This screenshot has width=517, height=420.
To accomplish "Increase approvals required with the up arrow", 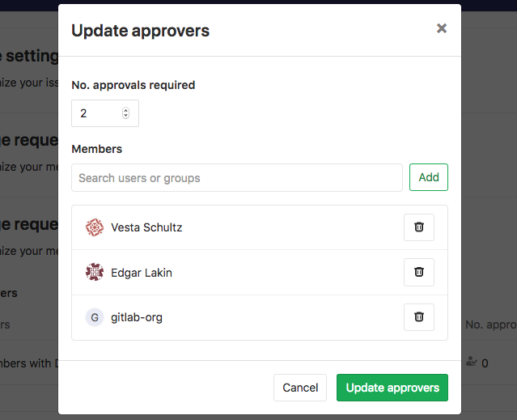I will pos(125,110).
